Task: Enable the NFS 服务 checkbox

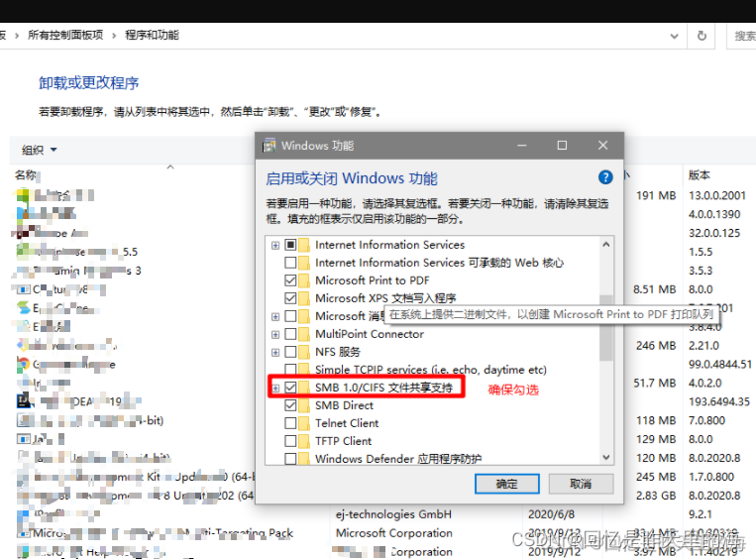Action: 290,352
